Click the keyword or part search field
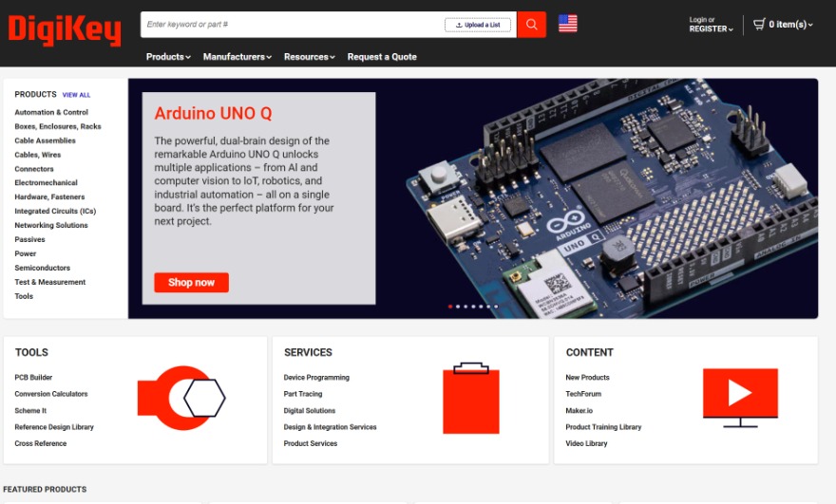 pyautogui.click(x=293, y=25)
